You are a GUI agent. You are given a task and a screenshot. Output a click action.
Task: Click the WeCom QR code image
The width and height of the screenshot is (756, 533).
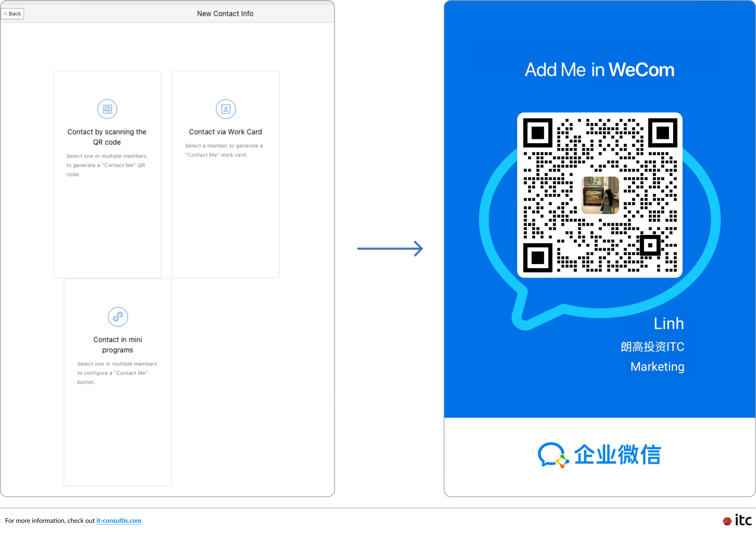pos(600,195)
